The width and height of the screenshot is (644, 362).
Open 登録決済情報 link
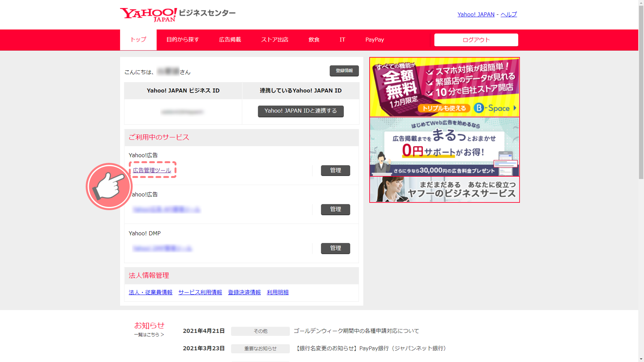[244, 292]
